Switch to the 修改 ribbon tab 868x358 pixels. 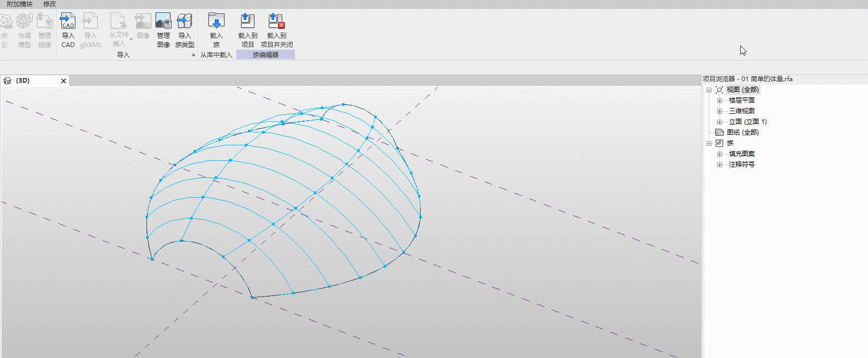[50, 4]
